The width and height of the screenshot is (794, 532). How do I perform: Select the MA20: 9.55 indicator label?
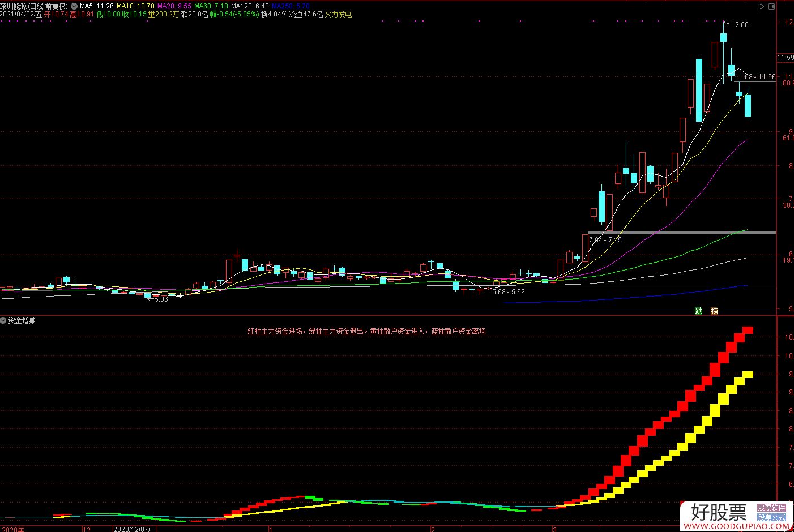pos(174,6)
